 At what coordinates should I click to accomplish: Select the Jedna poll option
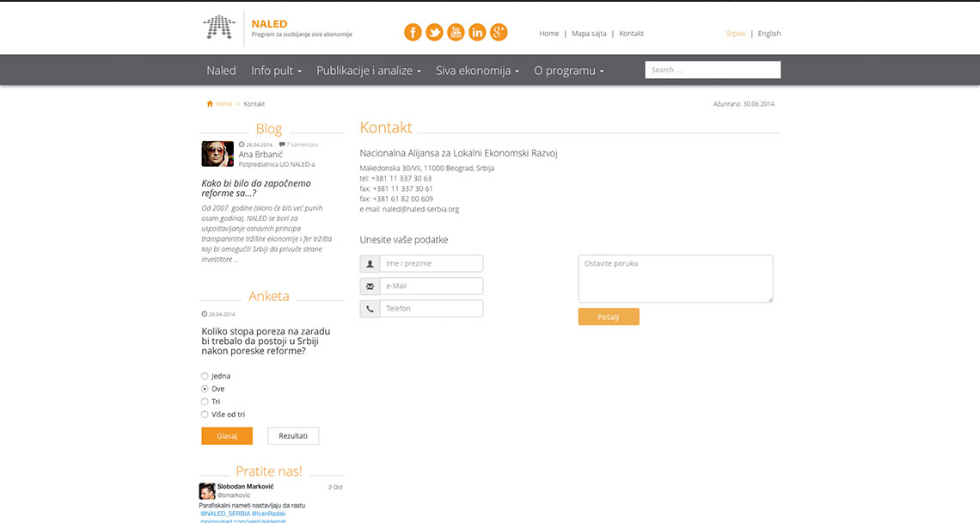pyautogui.click(x=205, y=376)
